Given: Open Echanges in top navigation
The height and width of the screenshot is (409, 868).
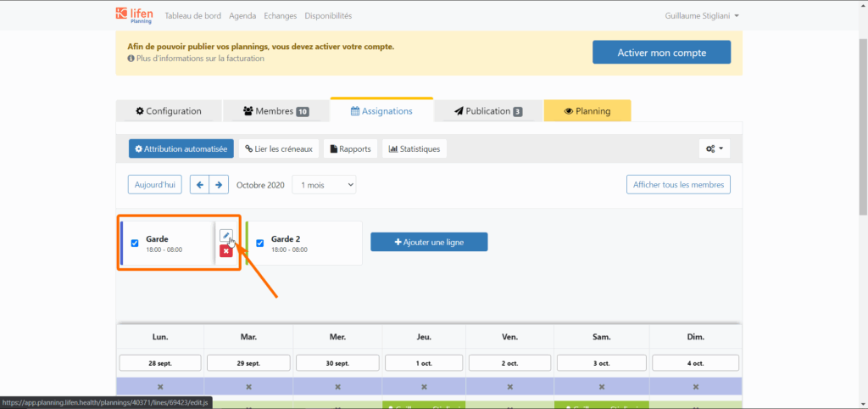Looking at the screenshot, I should click(280, 16).
